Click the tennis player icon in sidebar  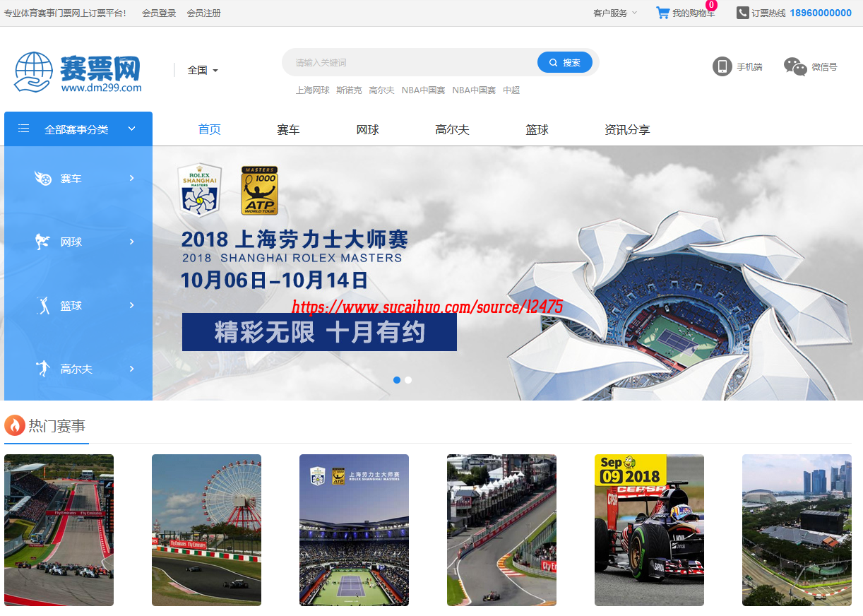[x=43, y=242]
